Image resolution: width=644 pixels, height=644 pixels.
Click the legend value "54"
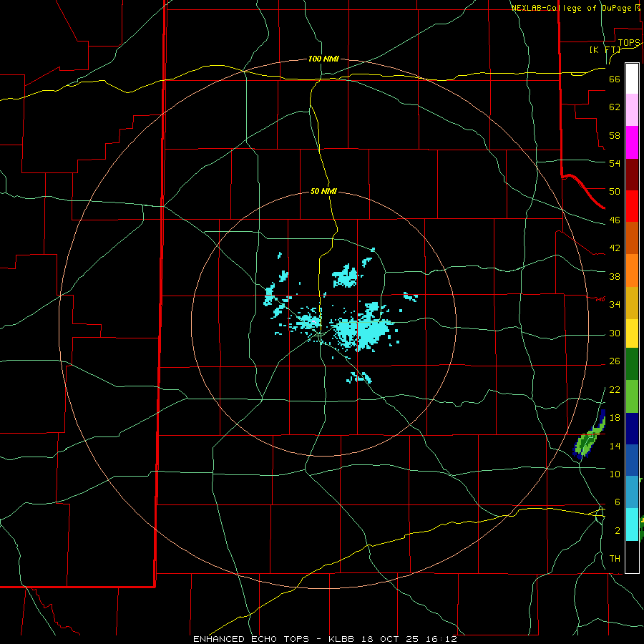coord(615,163)
